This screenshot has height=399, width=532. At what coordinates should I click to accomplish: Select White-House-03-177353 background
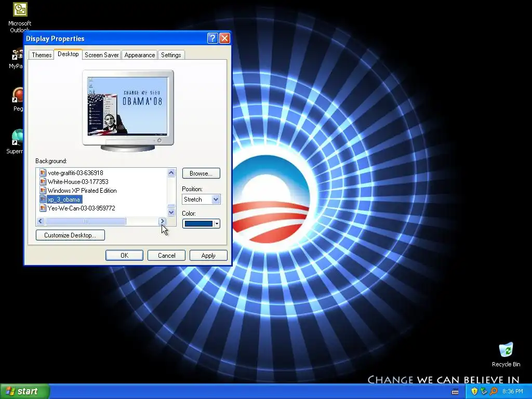coord(78,181)
